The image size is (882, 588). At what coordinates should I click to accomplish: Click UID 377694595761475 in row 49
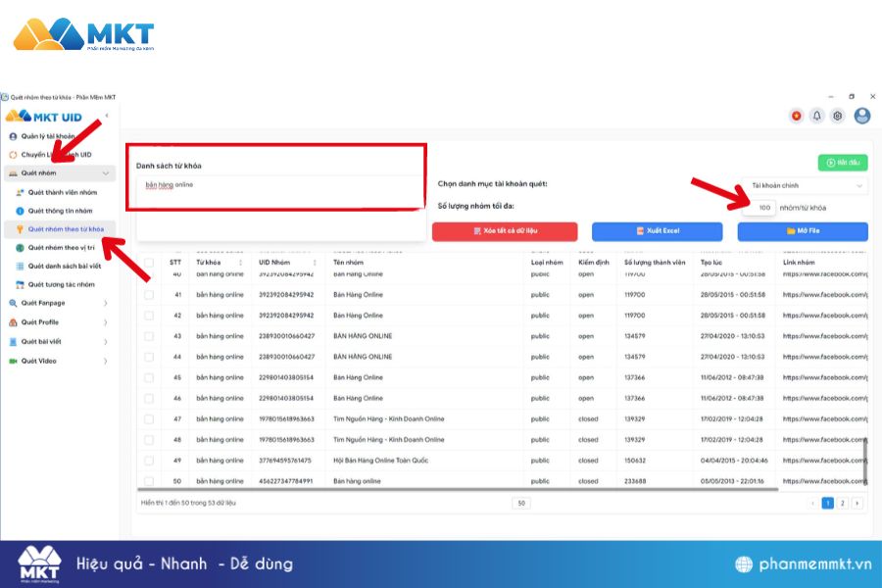(x=284, y=461)
